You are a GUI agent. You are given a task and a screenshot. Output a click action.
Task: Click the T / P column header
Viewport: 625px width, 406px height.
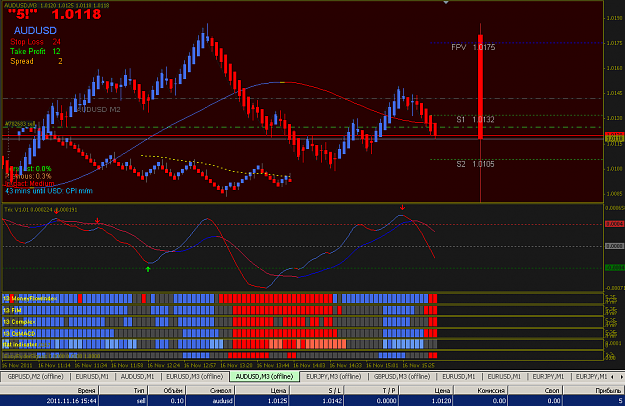coord(371,390)
